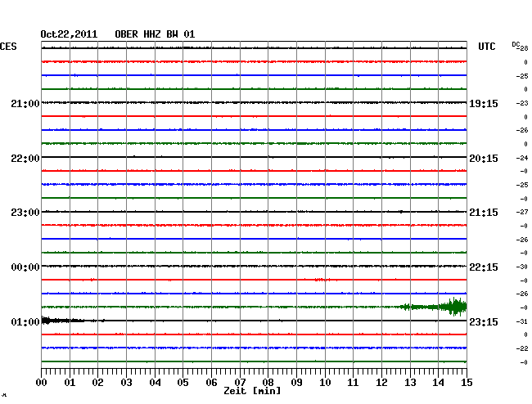Click minute label "00" on the Zeit axis
Viewport: 532px width, 404px height.
coord(42,383)
